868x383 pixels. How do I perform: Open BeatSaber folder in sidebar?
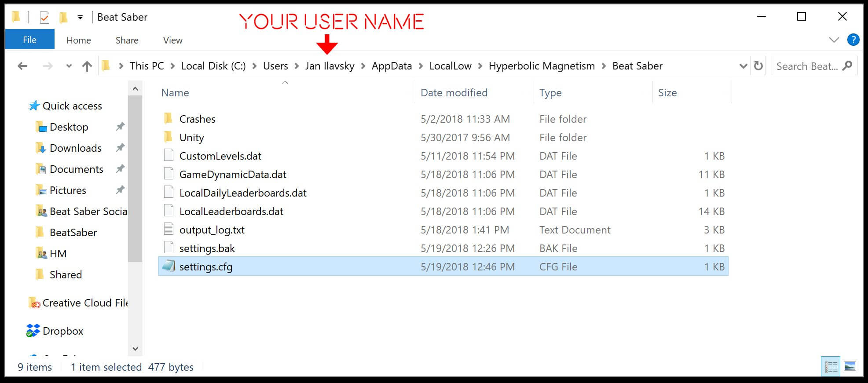[73, 233]
